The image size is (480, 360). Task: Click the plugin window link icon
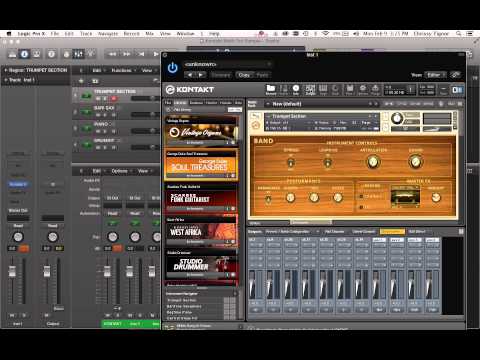pyautogui.click(x=455, y=75)
